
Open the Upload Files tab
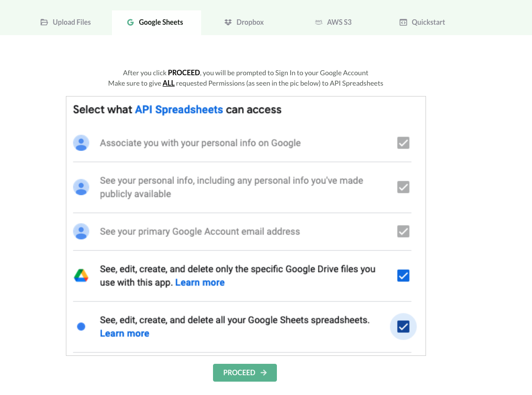[66, 22]
